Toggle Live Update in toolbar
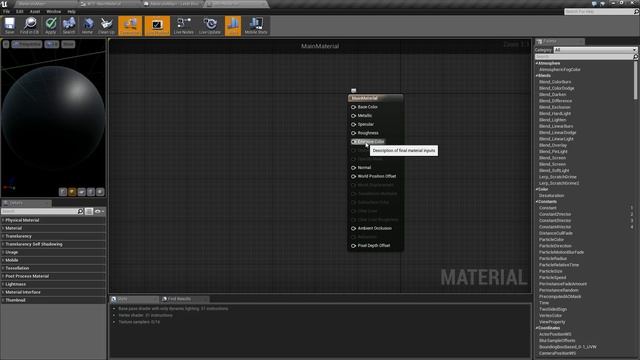 tap(210, 26)
